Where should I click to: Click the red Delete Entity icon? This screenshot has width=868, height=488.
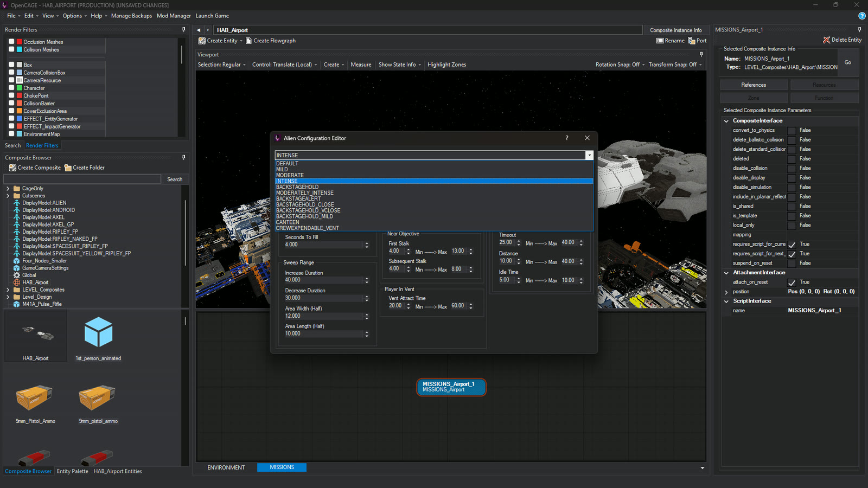[x=826, y=40]
